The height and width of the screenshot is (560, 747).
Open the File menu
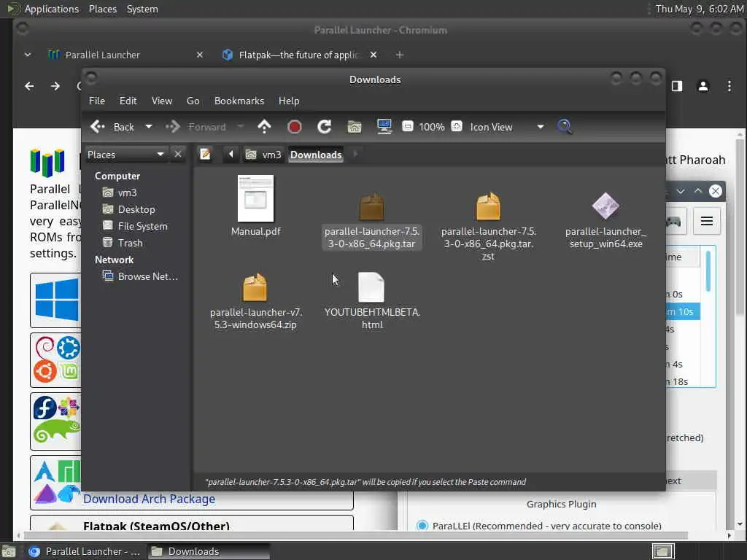point(97,101)
